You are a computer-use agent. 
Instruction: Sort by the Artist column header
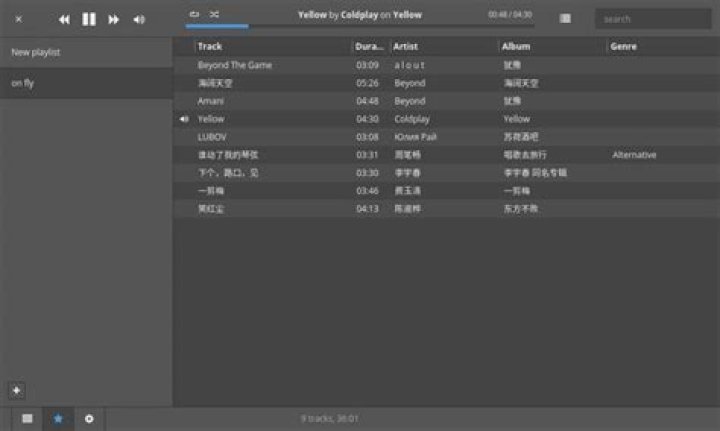(444, 46)
